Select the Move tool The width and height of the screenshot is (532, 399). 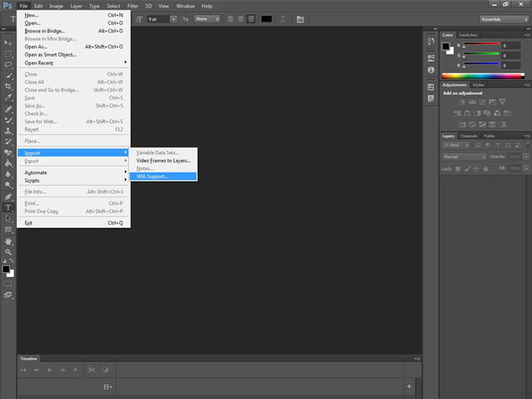click(x=8, y=43)
